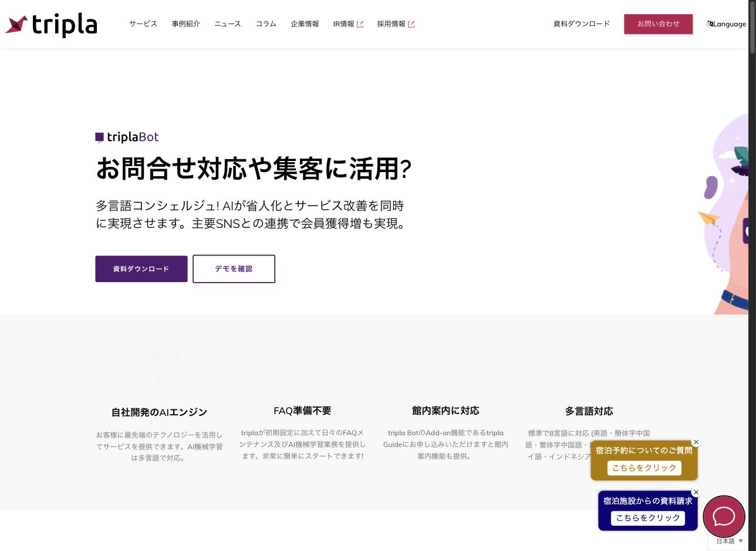Click こちらをクリック in the gold popup

click(644, 468)
